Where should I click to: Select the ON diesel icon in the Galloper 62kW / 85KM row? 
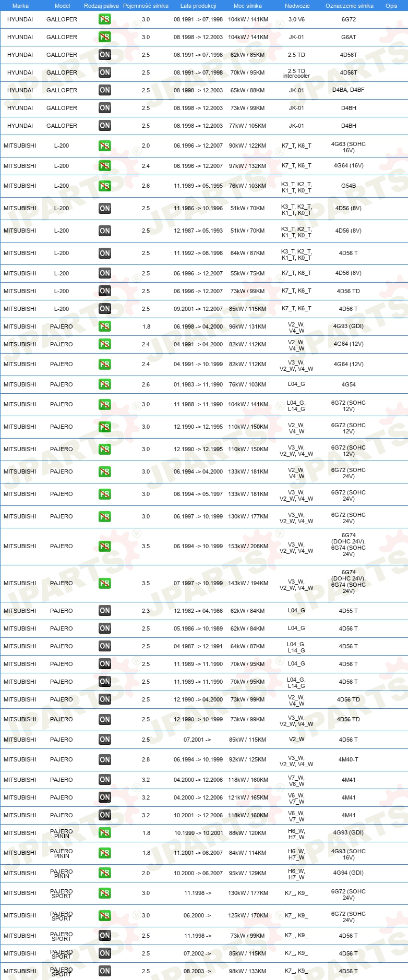(105, 55)
